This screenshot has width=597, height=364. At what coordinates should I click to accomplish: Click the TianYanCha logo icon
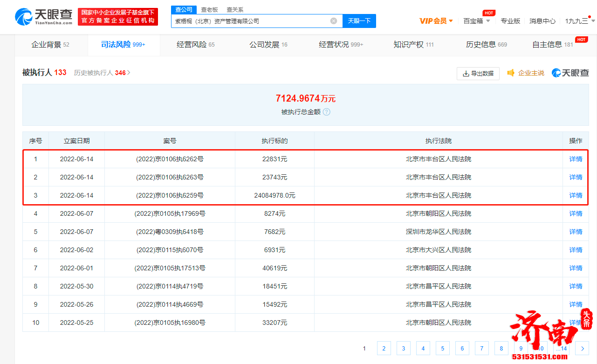pyautogui.click(x=24, y=17)
